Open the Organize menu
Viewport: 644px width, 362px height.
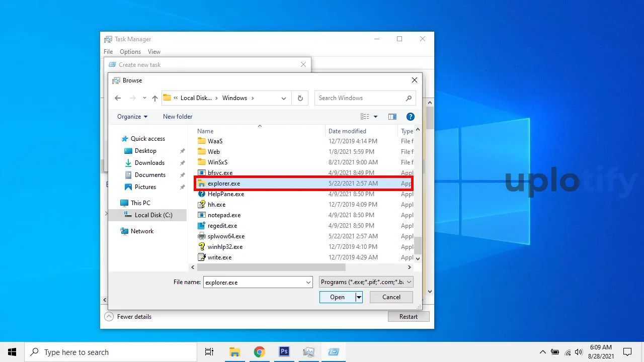coord(132,117)
